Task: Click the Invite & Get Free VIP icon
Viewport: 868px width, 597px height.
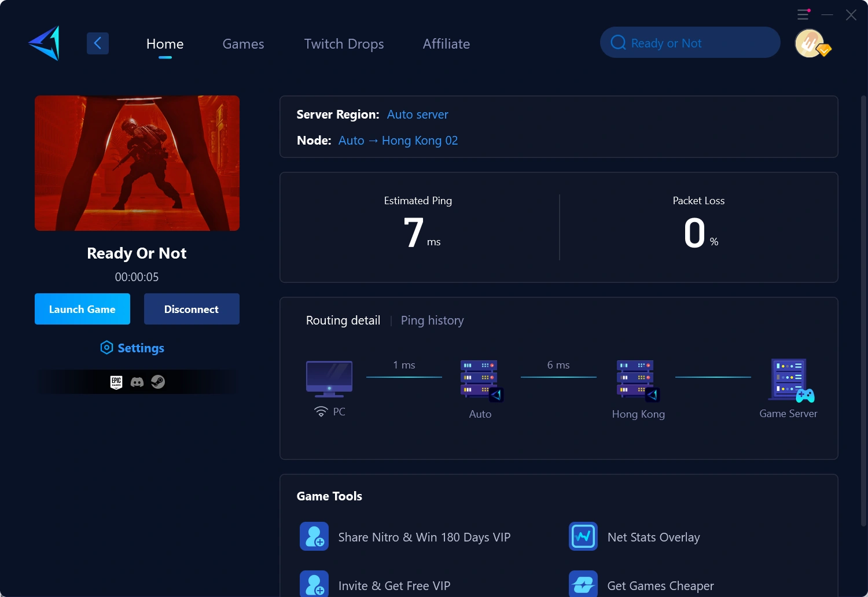Action: [x=314, y=584]
